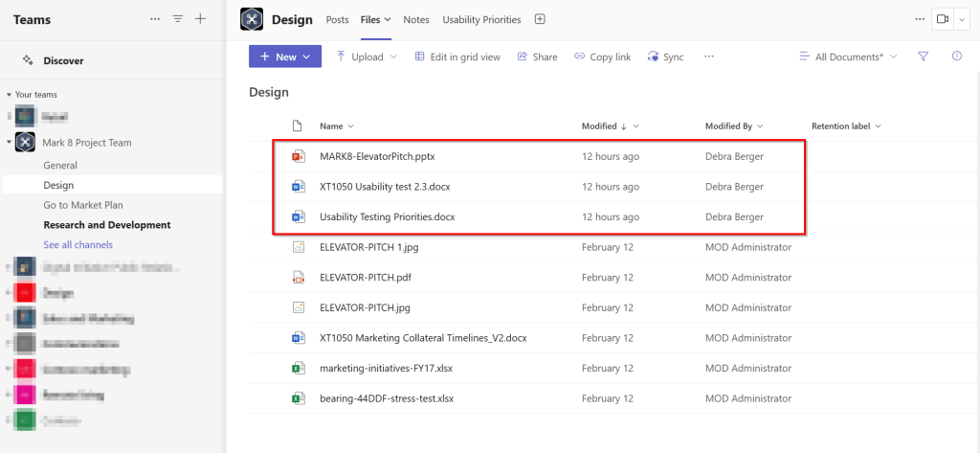This screenshot has width=980, height=453.
Task: Add a new tab with plus icon
Action: (x=540, y=19)
